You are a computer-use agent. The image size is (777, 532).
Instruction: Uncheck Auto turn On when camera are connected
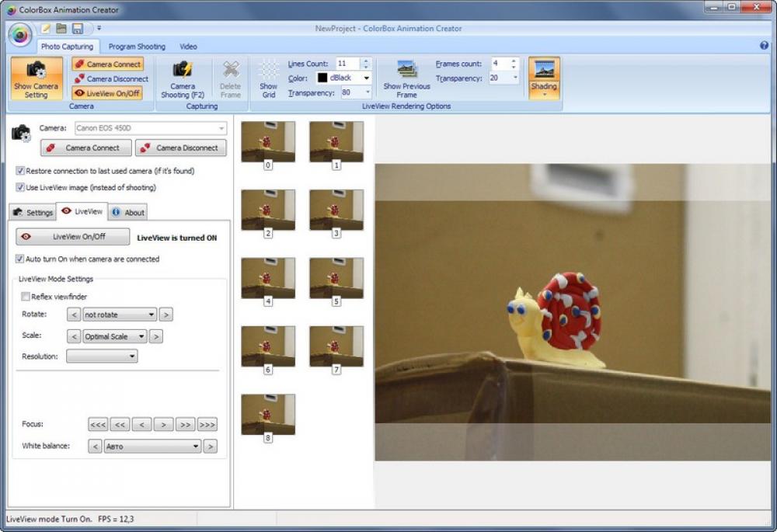pyautogui.click(x=19, y=259)
